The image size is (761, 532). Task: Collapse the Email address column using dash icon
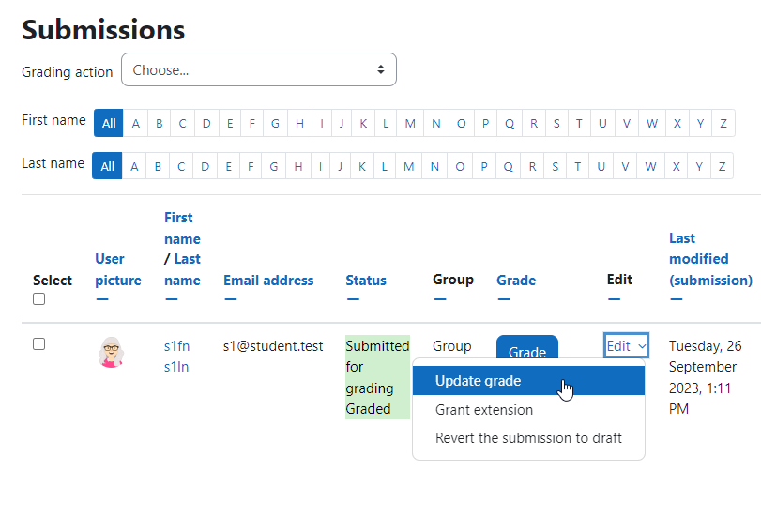point(231,299)
